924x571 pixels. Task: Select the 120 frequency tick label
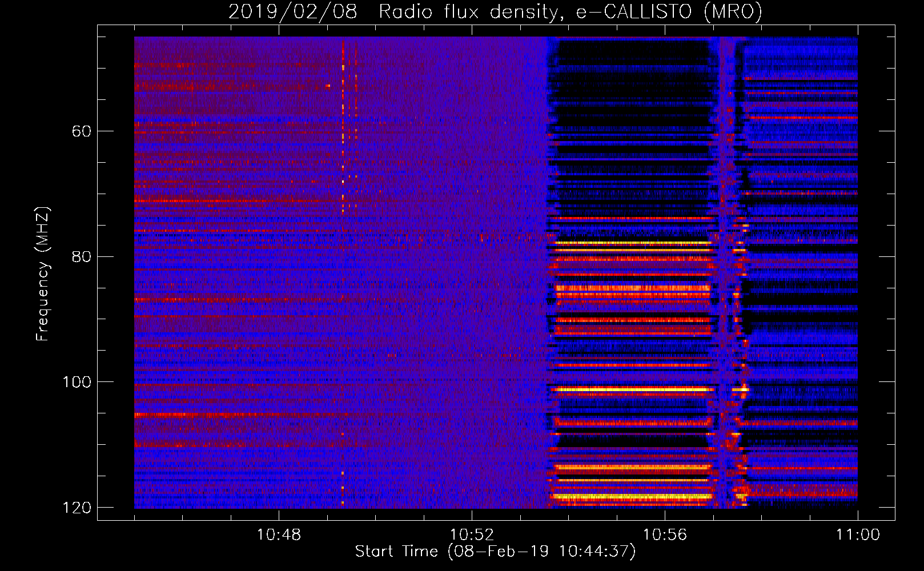pyautogui.click(x=77, y=508)
